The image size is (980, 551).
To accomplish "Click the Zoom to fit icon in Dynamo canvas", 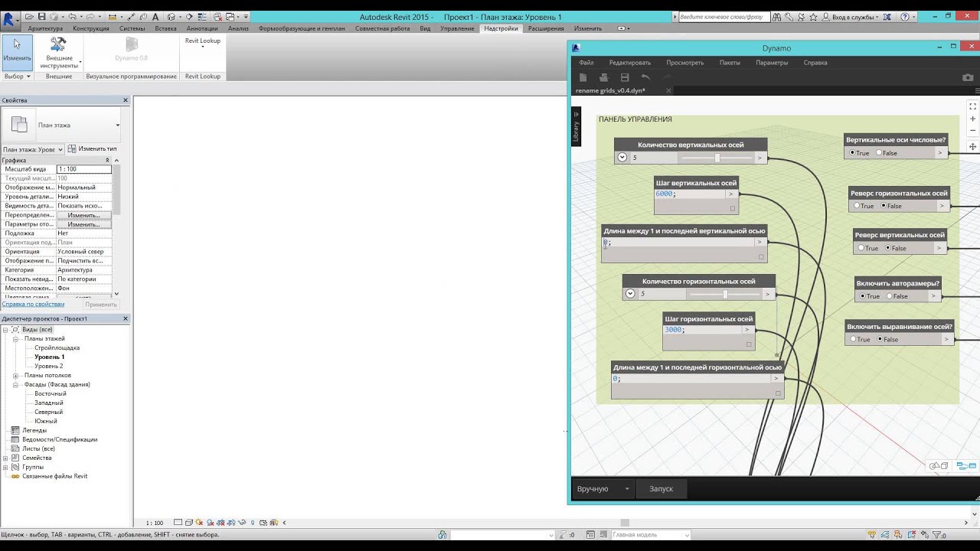I will (973, 106).
